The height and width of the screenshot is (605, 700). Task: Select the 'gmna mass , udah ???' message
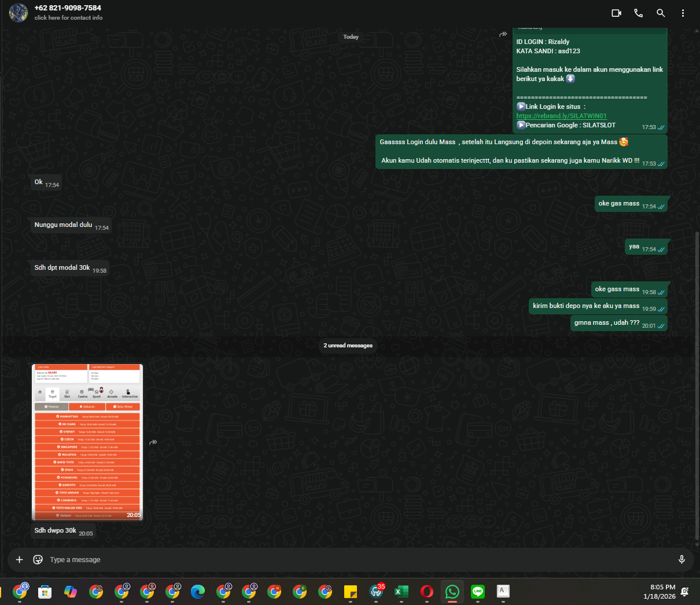(x=619, y=323)
